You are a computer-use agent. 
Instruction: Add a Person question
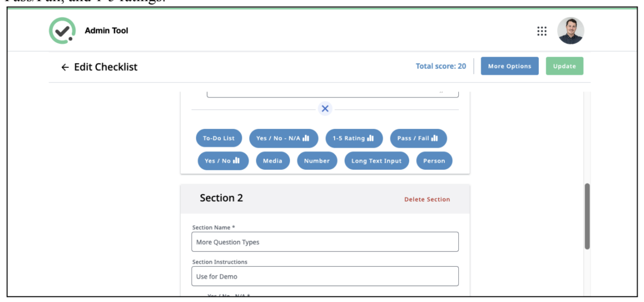click(434, 161)
